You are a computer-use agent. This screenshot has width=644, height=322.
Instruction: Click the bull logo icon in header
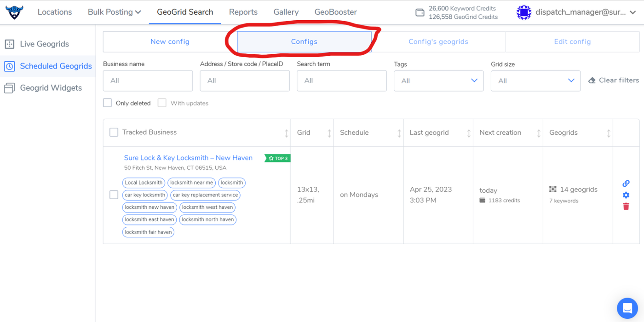click(14, 12)
